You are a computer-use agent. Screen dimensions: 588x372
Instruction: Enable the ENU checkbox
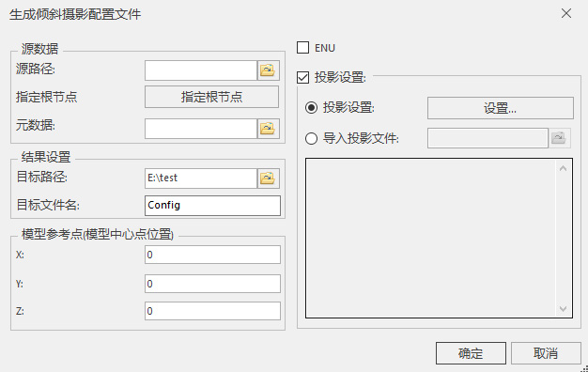pos(303,48)
